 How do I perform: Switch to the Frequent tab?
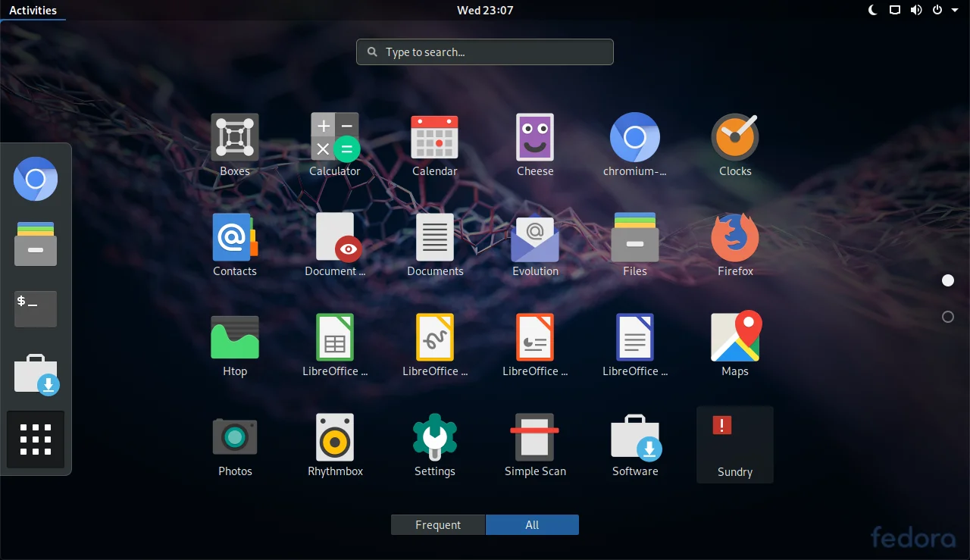point(438,525)
